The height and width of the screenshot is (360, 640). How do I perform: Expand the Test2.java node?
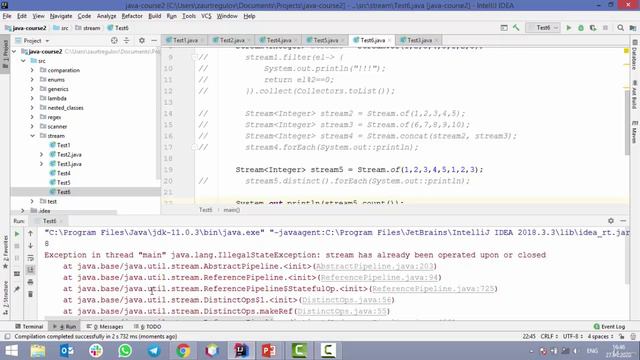tap(41, 155)
